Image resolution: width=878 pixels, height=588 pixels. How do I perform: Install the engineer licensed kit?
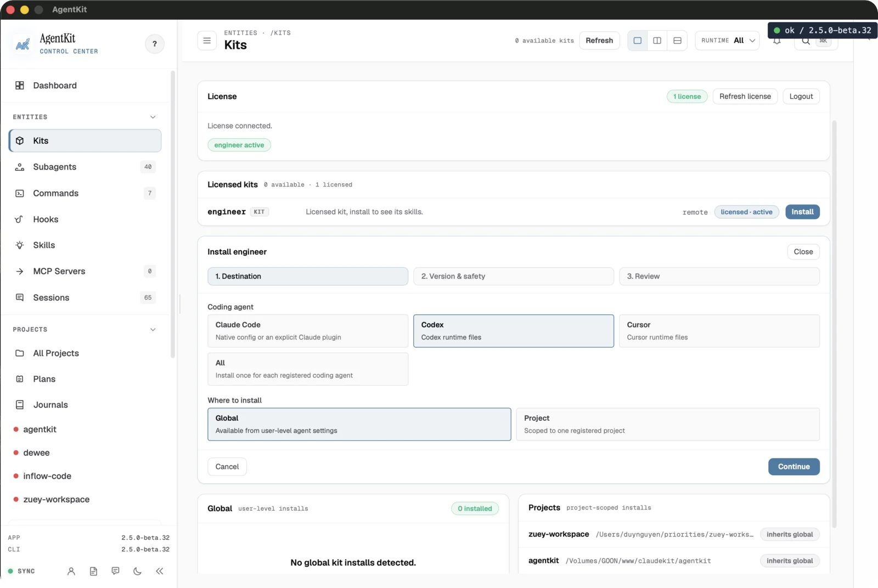click(x=802, y=212)
